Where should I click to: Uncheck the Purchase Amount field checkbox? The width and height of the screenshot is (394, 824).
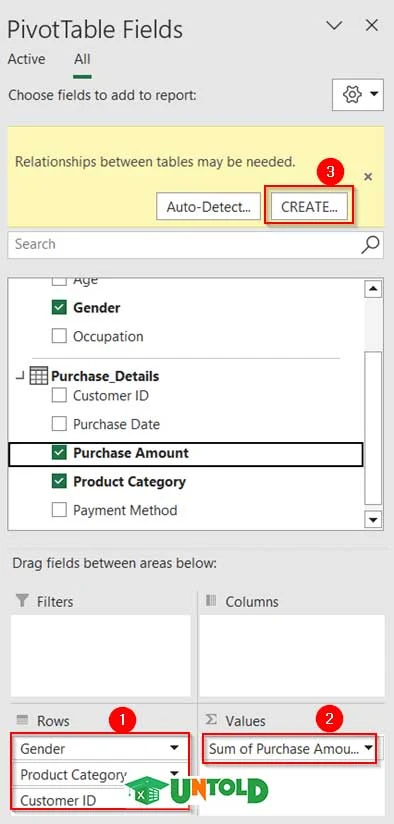point(59,452)
